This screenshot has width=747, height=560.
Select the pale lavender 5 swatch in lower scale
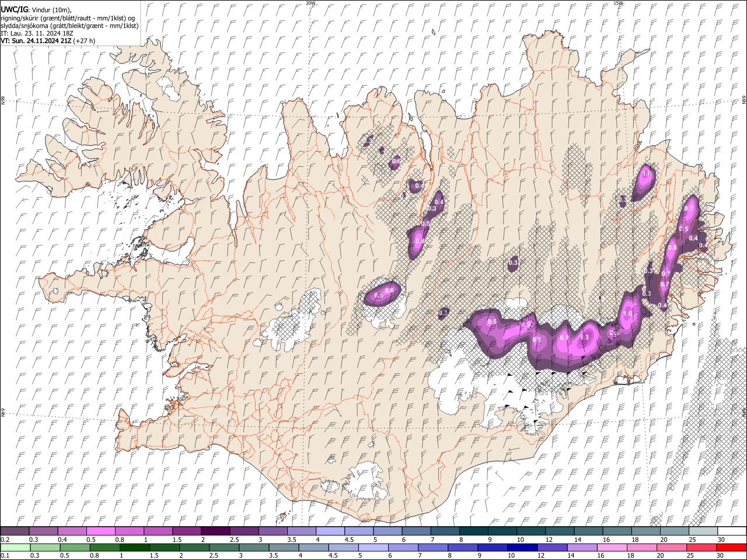(373, 547)
